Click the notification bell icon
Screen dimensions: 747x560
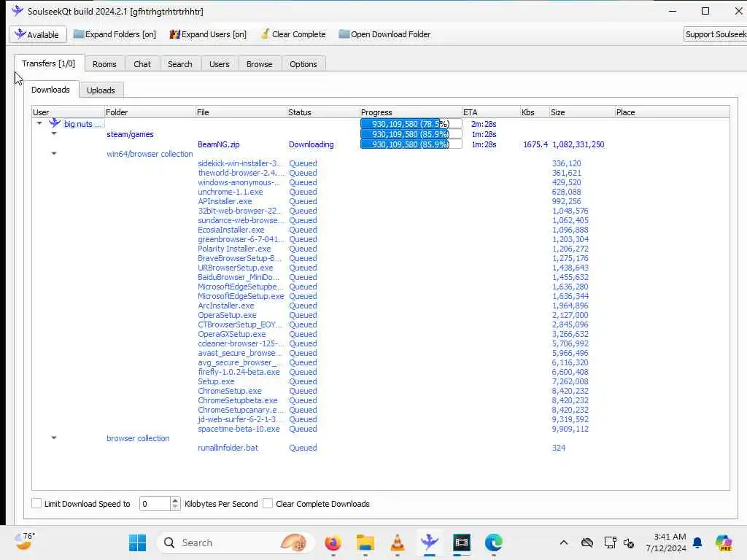click(x=697, y=542)
